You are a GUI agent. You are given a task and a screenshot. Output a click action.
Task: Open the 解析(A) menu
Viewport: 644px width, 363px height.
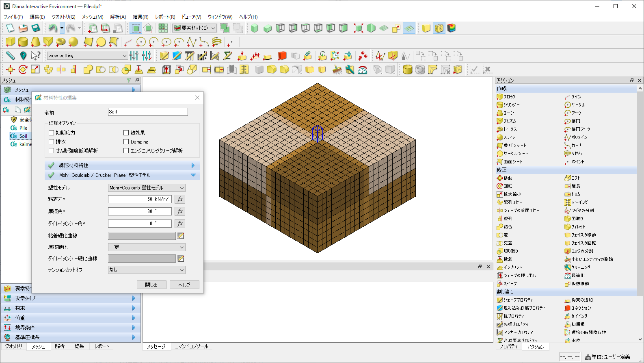(x=118, y=17)
